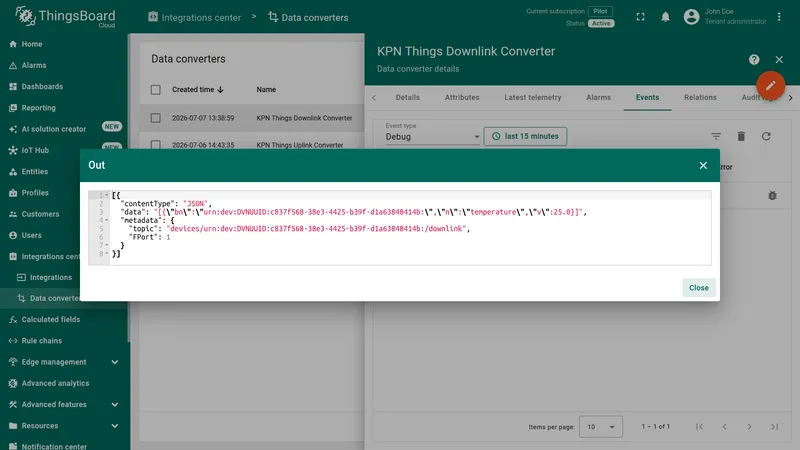This screenshot has height=450, width=800.
Task: Click the ThingsBoard logo
Action: click(65, 17)
